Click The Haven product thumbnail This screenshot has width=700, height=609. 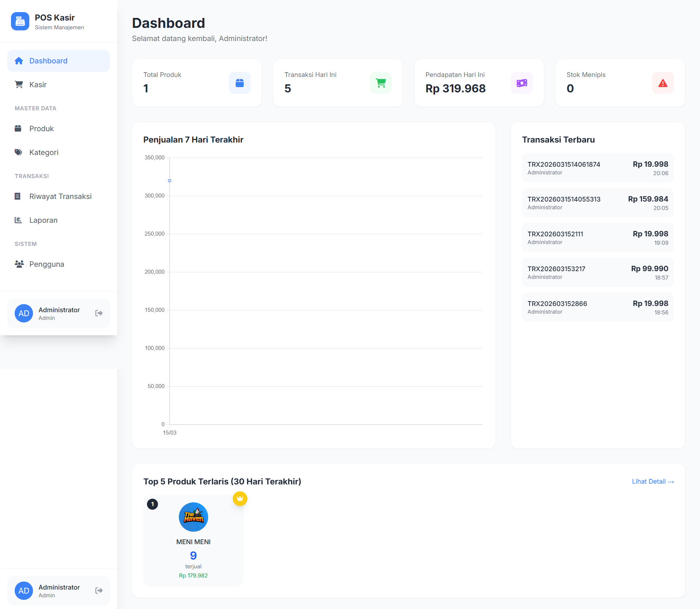(x=194, y=517)
